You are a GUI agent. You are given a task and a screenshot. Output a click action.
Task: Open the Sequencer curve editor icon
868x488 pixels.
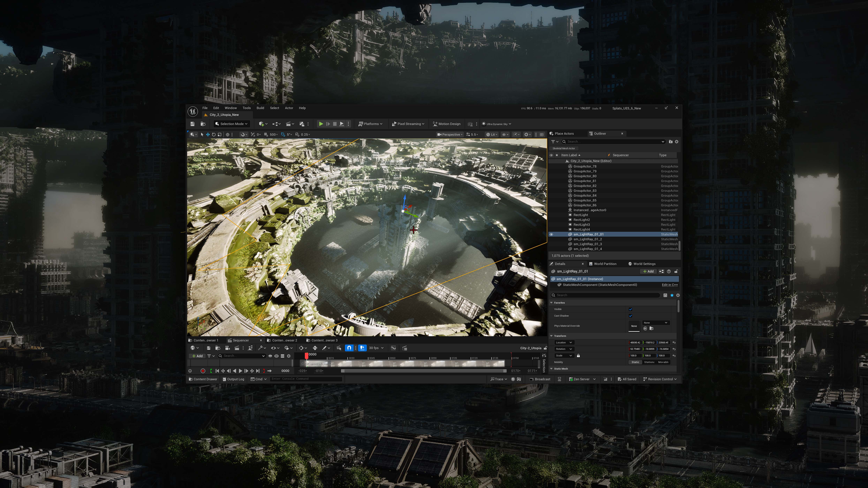click(393, 348)
